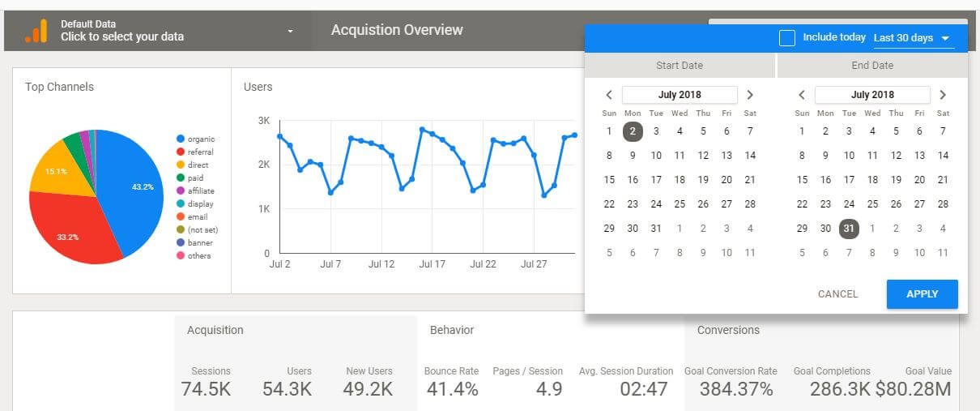Cancel the date range selection
The width and height of the screenshot is (980, 411).
[x=837, y=294]
